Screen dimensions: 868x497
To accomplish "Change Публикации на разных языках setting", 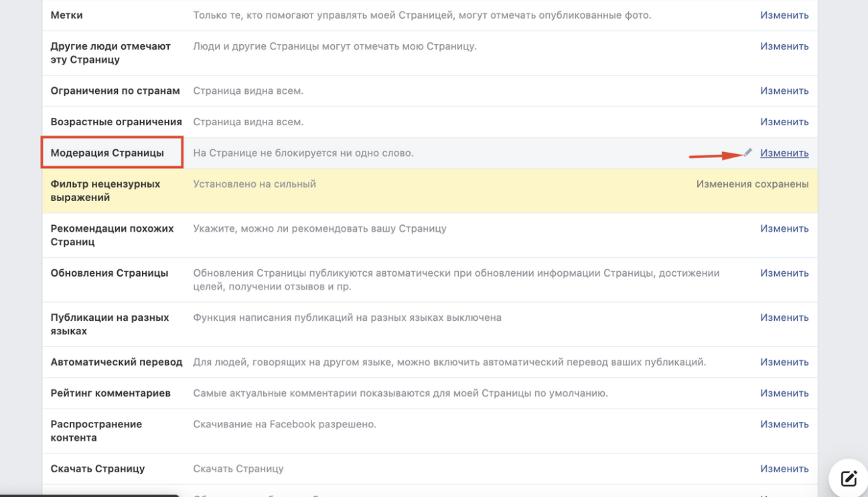I will 784,318.
